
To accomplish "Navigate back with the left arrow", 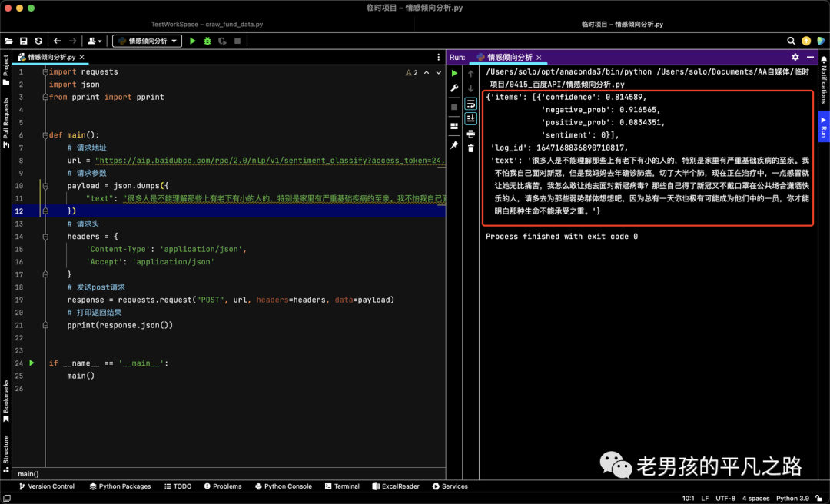I will [x=58, y=41].
